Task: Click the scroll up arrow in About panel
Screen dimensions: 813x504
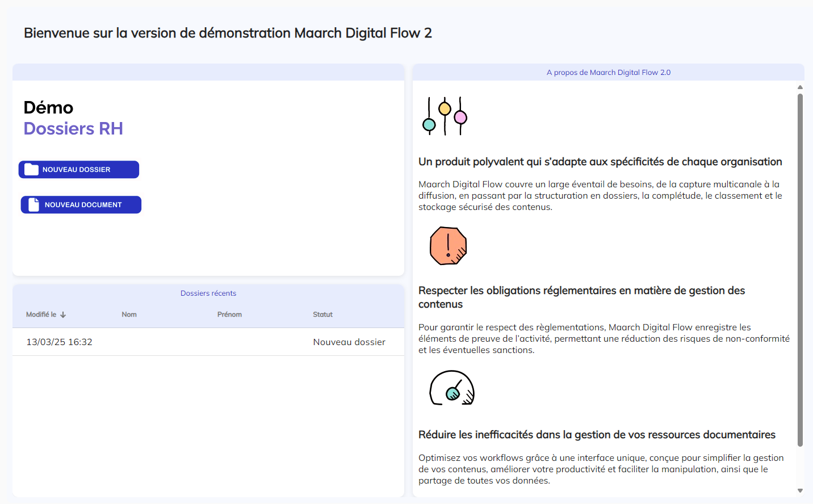Action: coord(800,87)
